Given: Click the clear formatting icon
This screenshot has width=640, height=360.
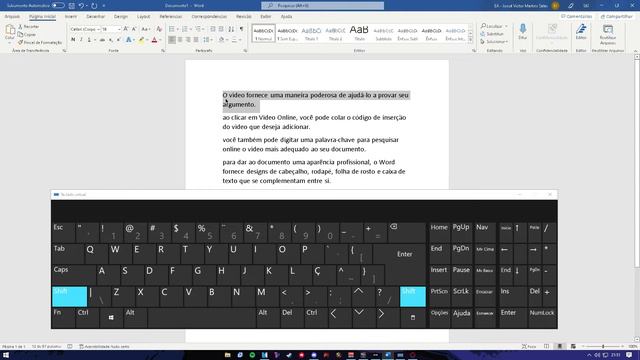Looking at the screenshot, I should pos(159,29).
